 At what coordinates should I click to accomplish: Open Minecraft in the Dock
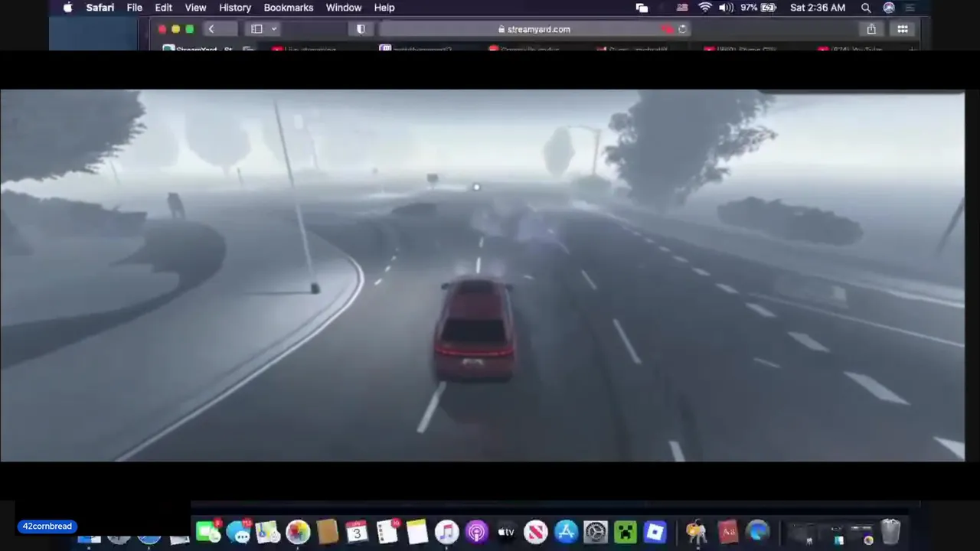click(626, 531)
